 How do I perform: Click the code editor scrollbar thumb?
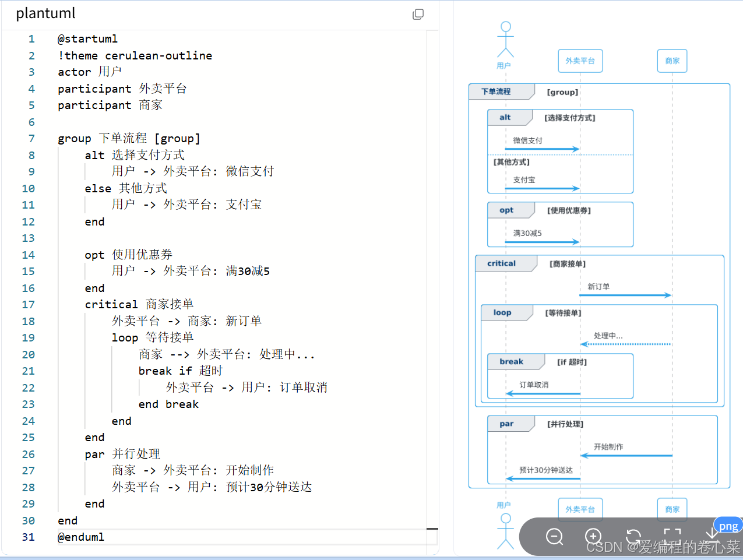pyautogui.click(x=432, y=529)
